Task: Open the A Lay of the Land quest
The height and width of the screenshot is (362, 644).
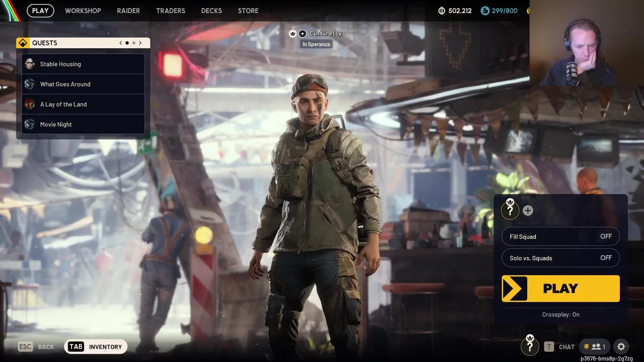Action: coord(83,104)
